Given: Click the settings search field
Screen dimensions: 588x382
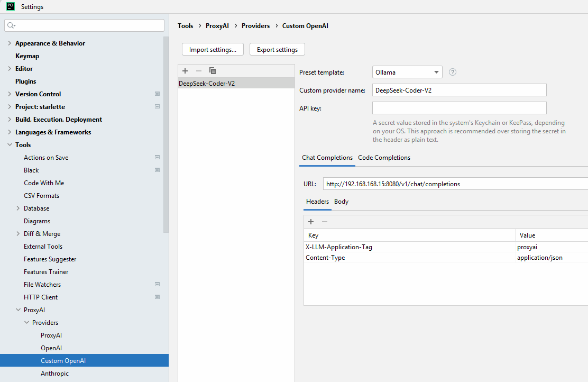Looking at the screenshot, I should click(85, 25).
